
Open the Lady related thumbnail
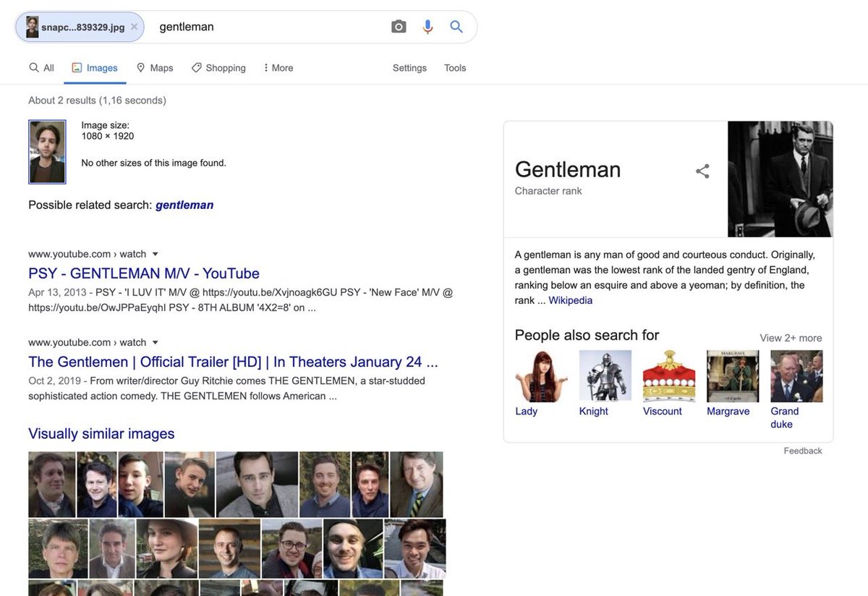pyautogui.click(x=541, y=376)
